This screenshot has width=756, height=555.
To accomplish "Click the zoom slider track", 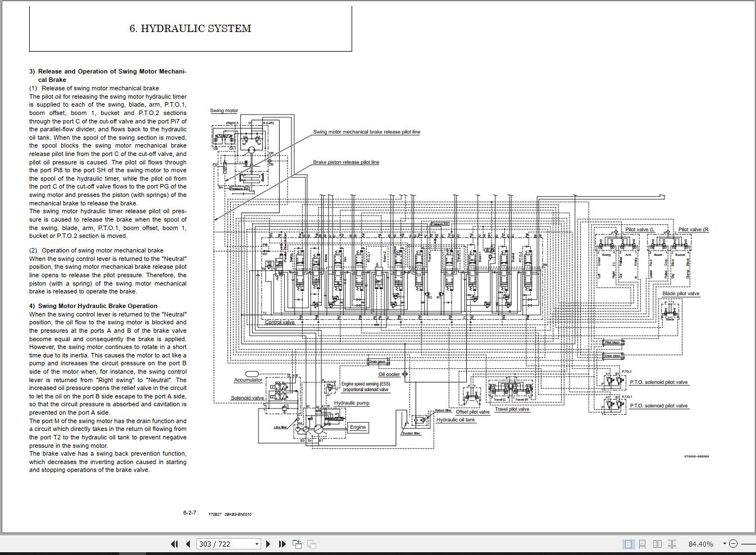I will tap(748, 544).
